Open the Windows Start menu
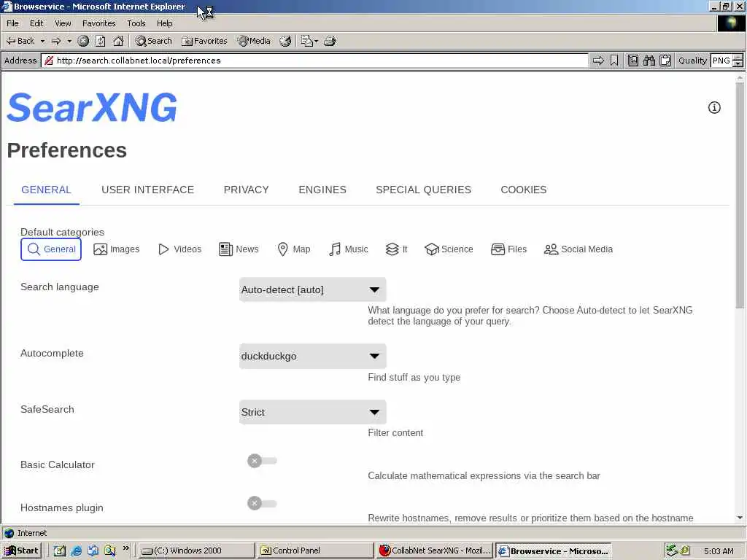 point(22,551)
